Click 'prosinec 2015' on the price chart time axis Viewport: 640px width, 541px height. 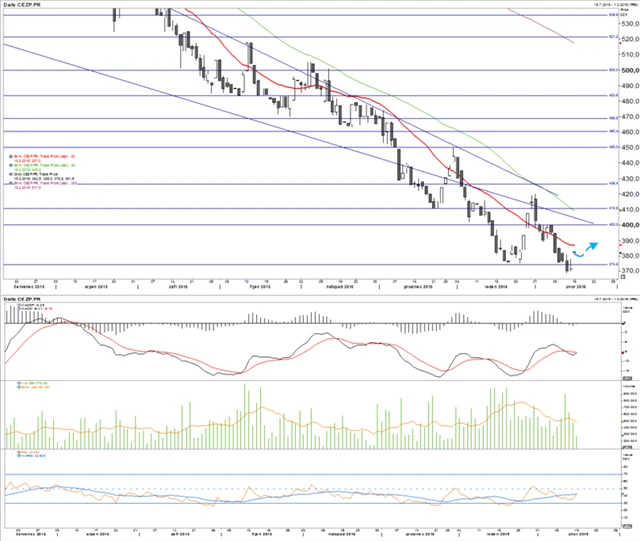point(418,287)
